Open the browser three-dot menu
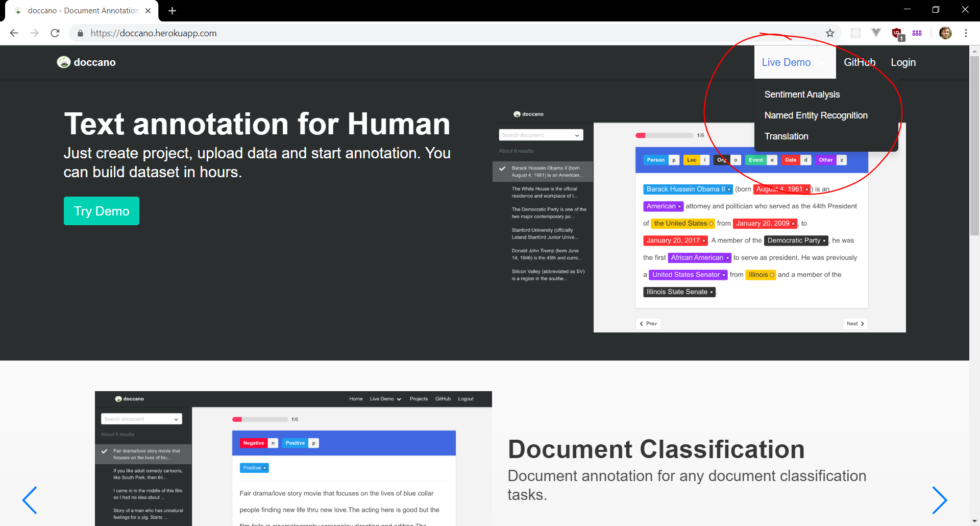 pyautogui.click(x=966, y=33)
